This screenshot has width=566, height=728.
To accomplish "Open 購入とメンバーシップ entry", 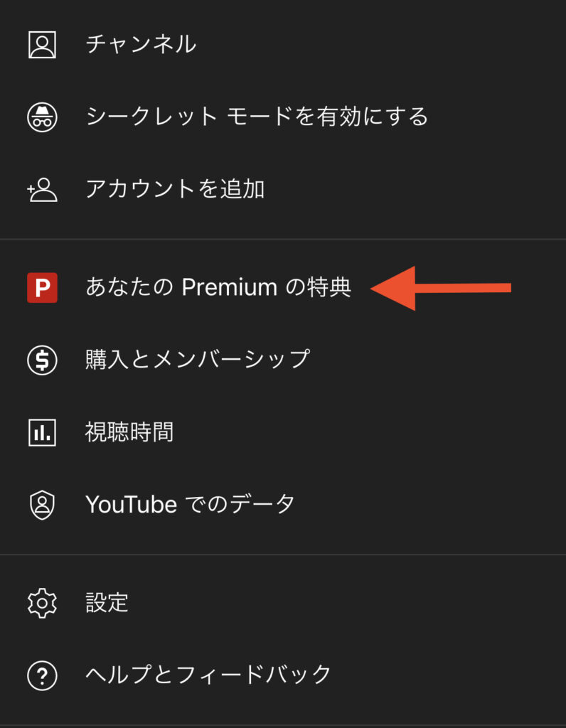I will [x=198, y=359].
